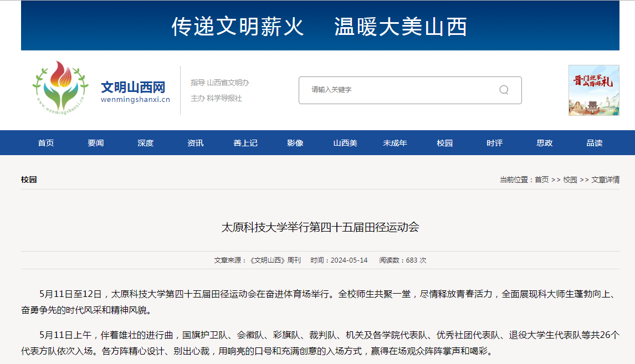Viewport: 635px width, 364px height.
Task: Go to the 未成年 section
Action: [395, 143]
